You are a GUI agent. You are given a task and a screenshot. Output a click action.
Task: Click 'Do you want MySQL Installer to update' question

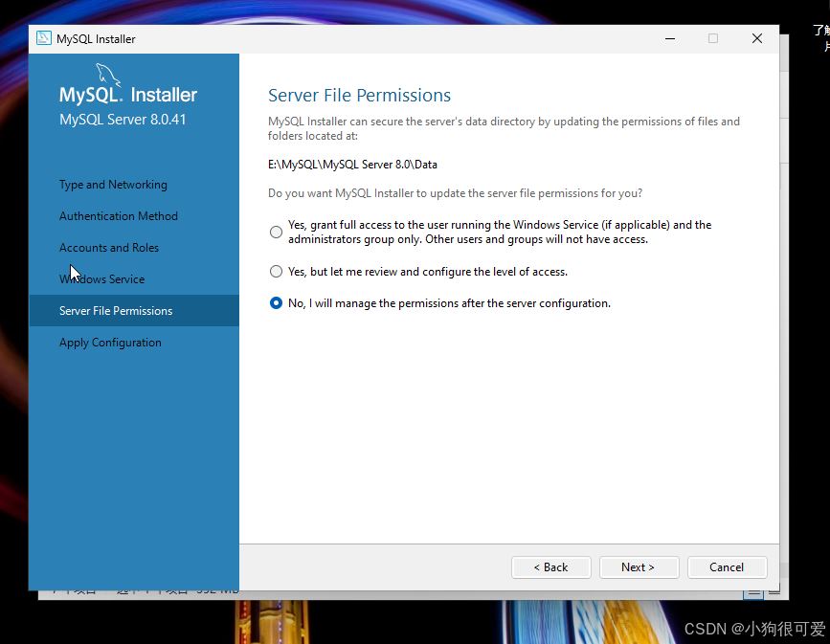click(x=456, y=193)
